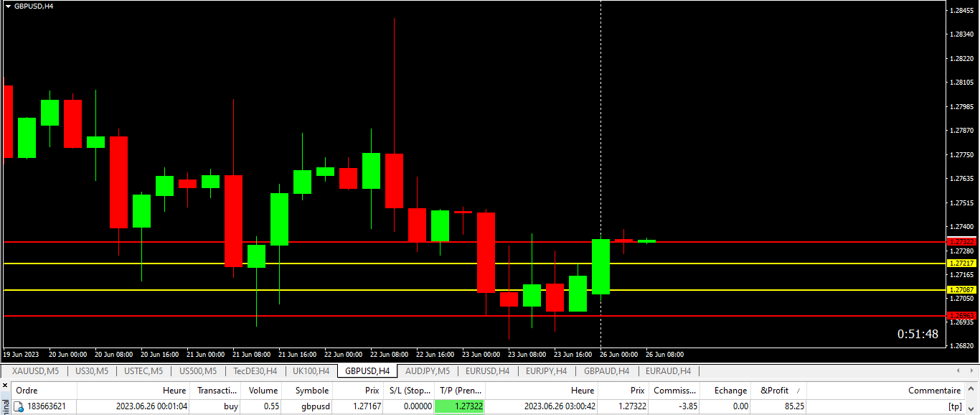Click the [tp] comment cell
Viewport: 980px width, 415px height.
954,406
